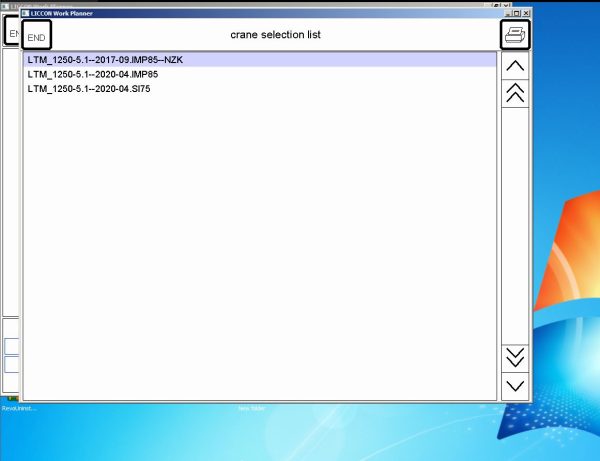This screenshot has height=461, width=600.
Task: Click the single down arrow scroll button
Action: click(515, 386)
